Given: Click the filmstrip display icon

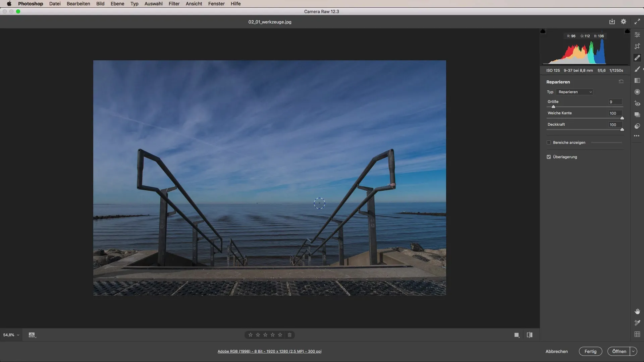Looking at the screenshot, I should [x=32, y=335].
